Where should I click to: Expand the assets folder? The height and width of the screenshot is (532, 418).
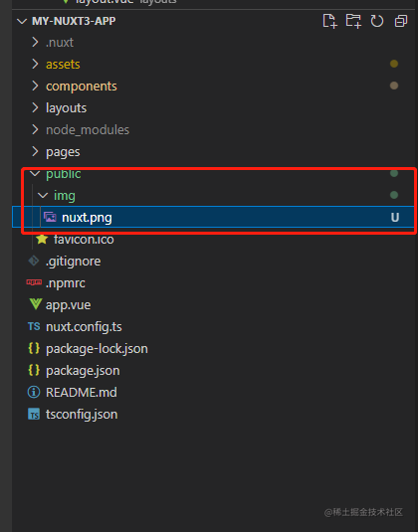[213, 64]
